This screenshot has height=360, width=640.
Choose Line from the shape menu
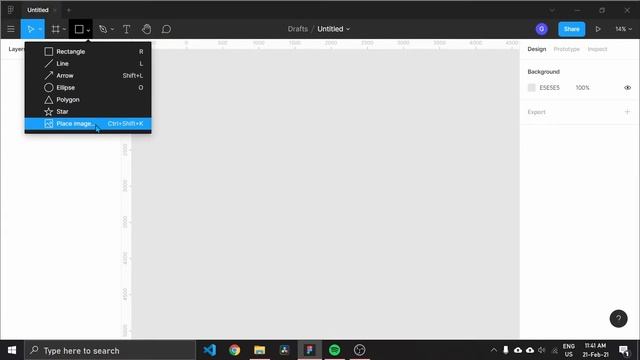[88, 64]
